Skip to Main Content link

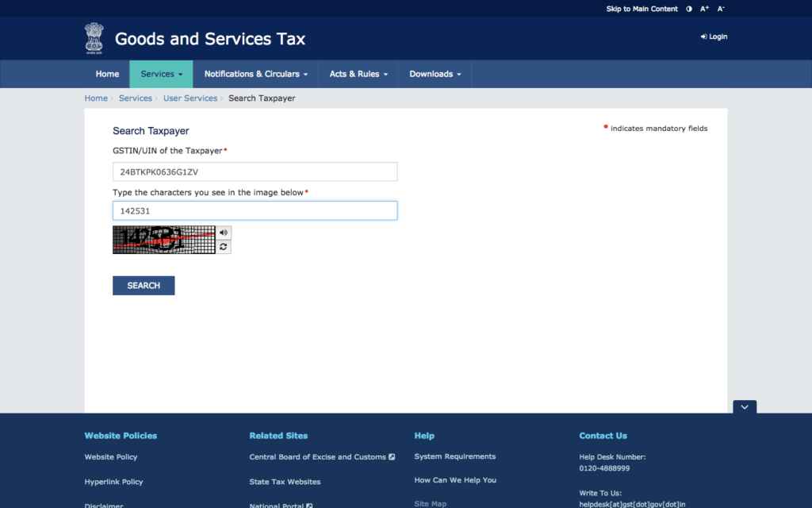[x=642, y=9]
